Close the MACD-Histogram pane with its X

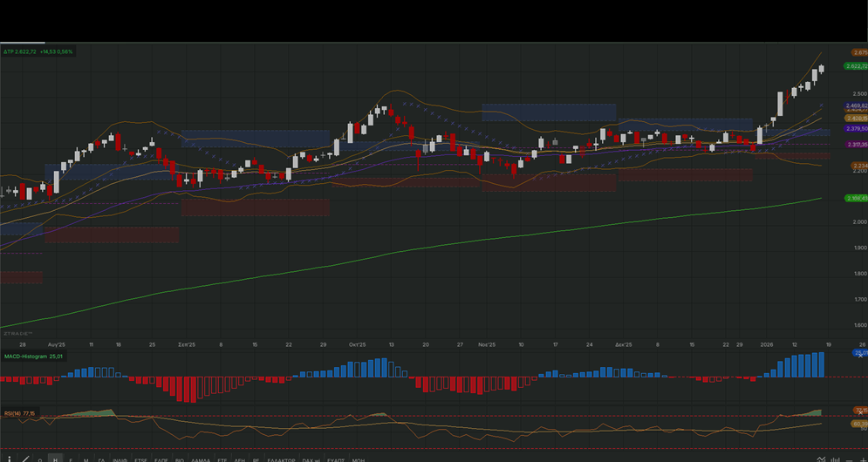pyautogui.click(x=860, y=356)
